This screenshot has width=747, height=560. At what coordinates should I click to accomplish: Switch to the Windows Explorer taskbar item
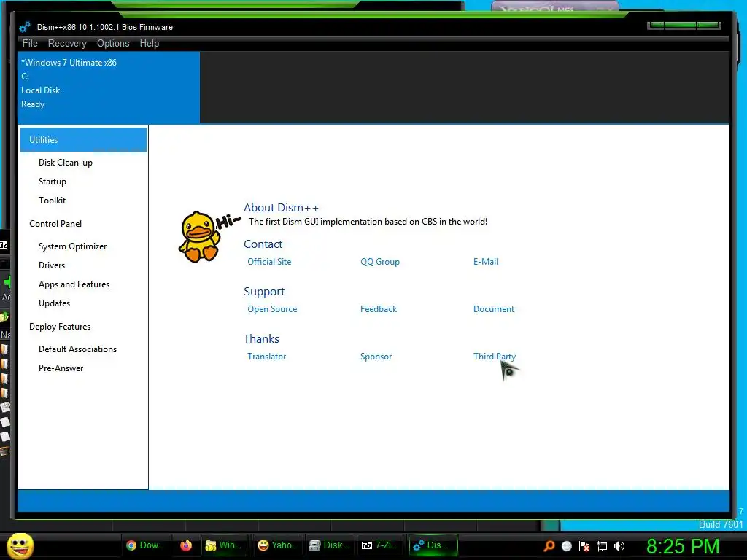tap(224, 545)
